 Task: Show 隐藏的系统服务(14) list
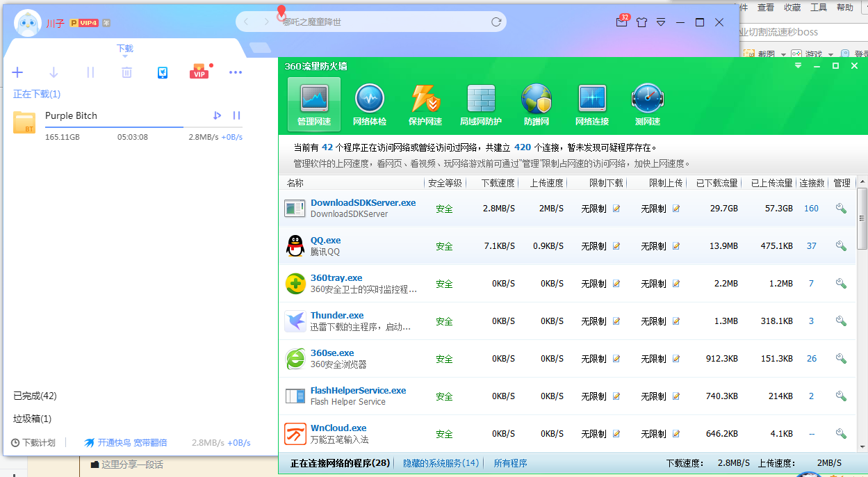[441, 463]
